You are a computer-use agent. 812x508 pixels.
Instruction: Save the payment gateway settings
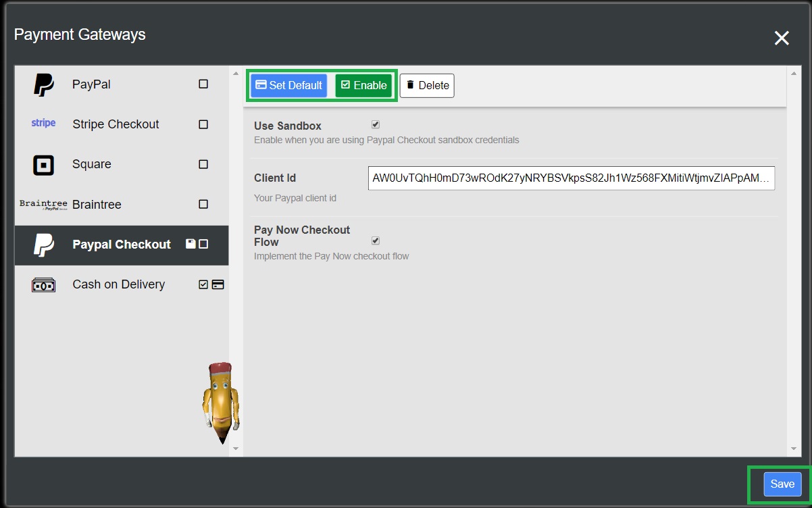tap(782, 484)
